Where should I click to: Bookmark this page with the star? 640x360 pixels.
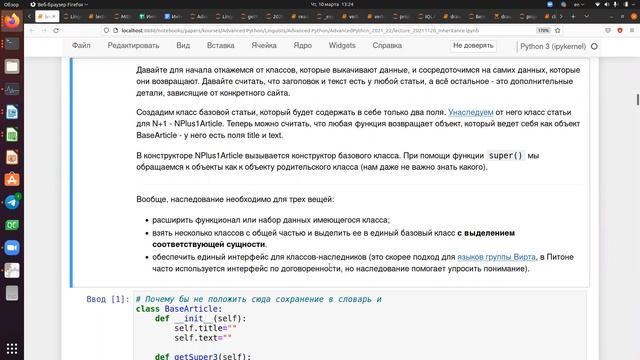[x=558, y=31]
